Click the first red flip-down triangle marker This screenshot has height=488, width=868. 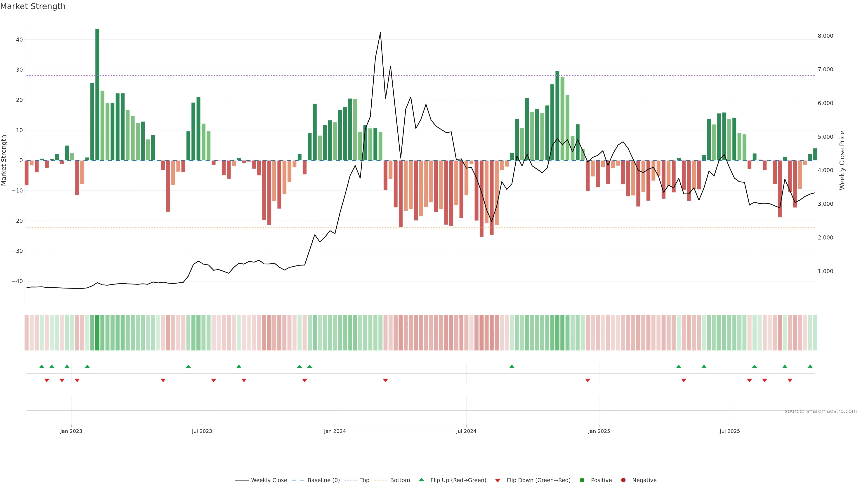click(47, 380)
